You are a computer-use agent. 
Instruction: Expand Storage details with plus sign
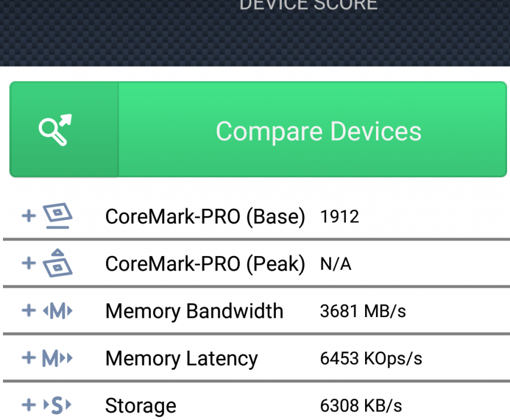pyautogui.click(x=29, y=406)
